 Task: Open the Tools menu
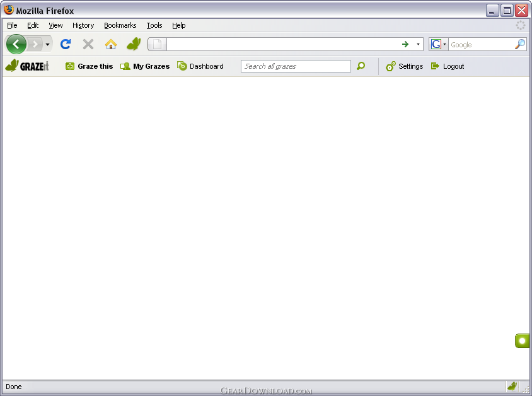click(154, 25)
